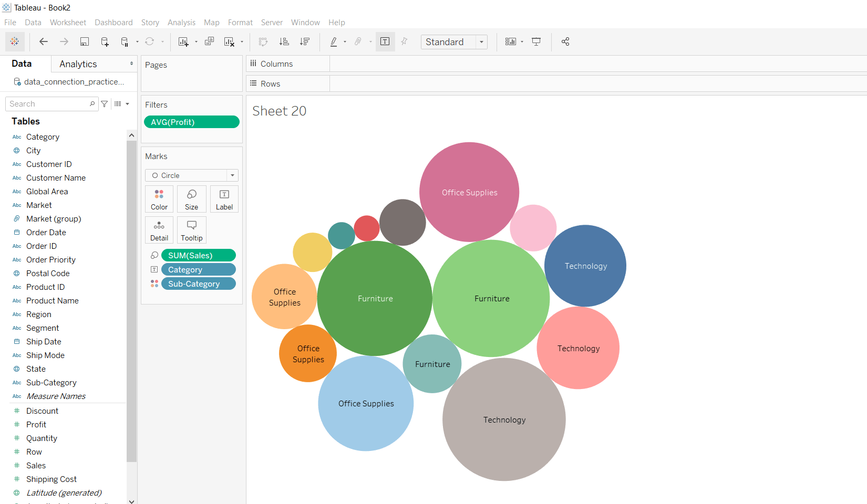
Task: Click the Sheet 20 title
Action: [279, 111]
